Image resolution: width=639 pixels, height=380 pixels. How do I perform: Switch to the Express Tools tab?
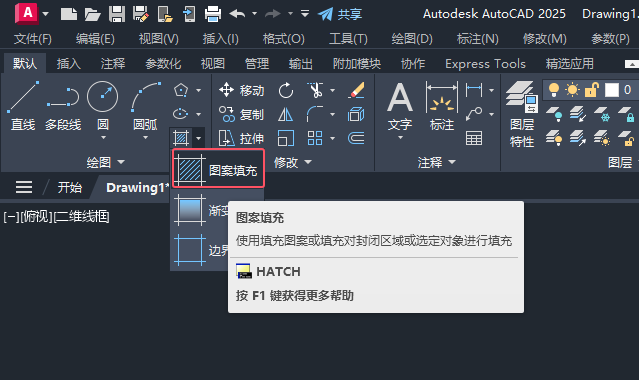click(485, 64)
